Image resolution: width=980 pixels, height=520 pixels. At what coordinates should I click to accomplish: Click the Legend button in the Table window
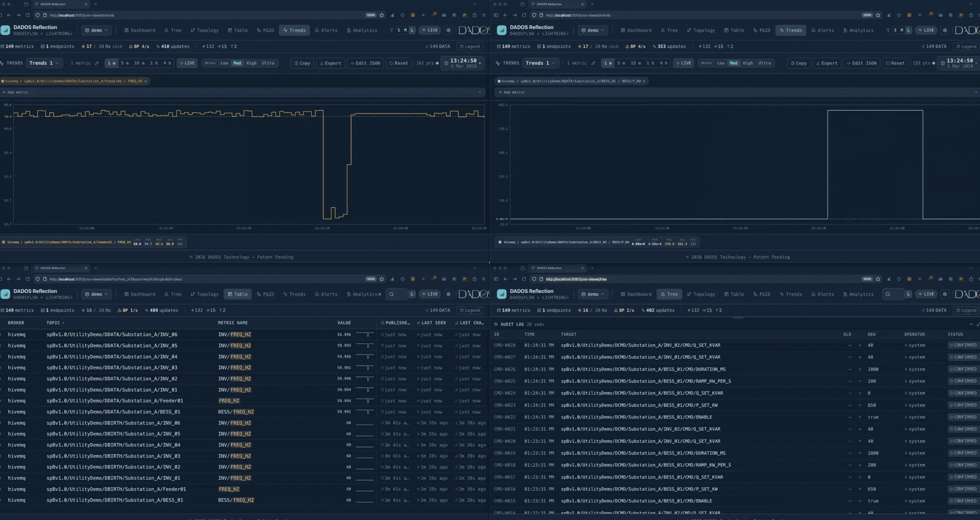470,310
